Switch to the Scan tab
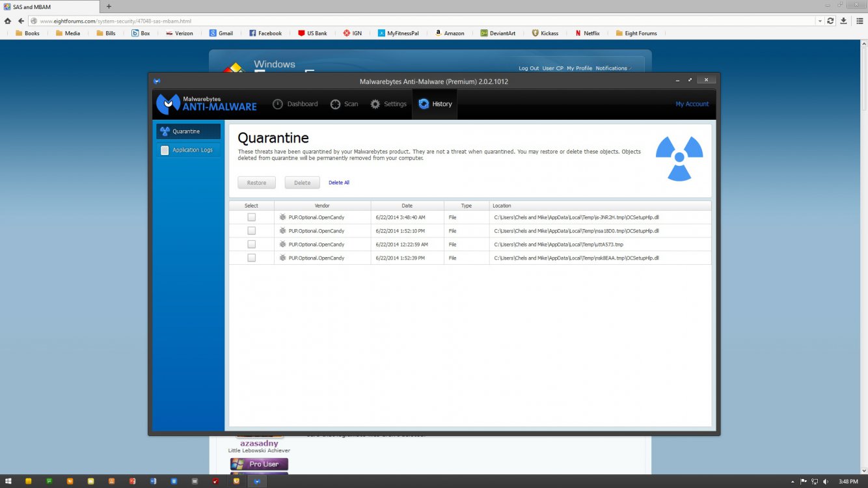This screenshot has width=868, height=488. tap(344, 104)
